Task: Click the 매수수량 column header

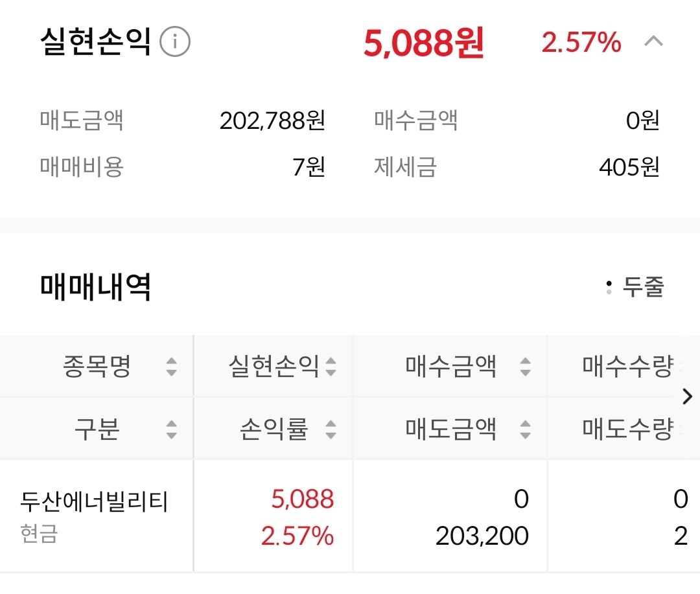Action: pos(627,367)
